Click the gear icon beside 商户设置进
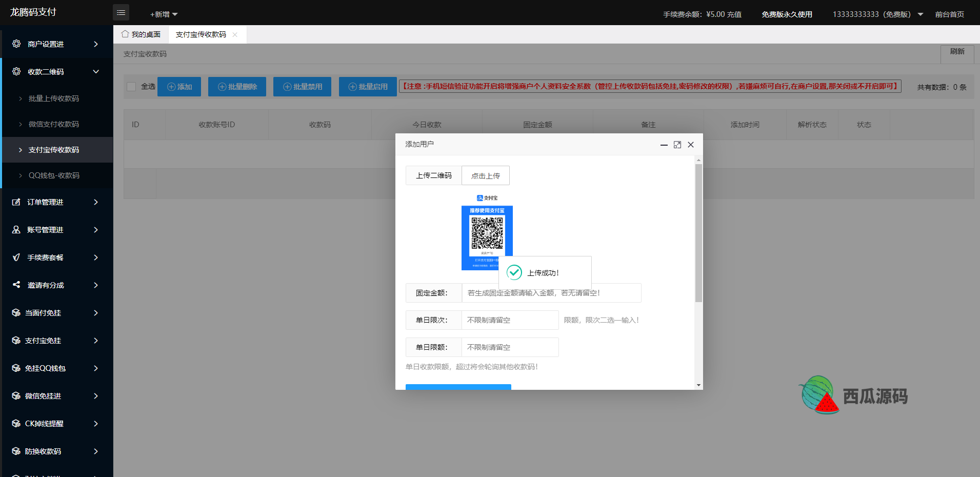The width and height of the screenshot is (980, 477). point(16,44)
